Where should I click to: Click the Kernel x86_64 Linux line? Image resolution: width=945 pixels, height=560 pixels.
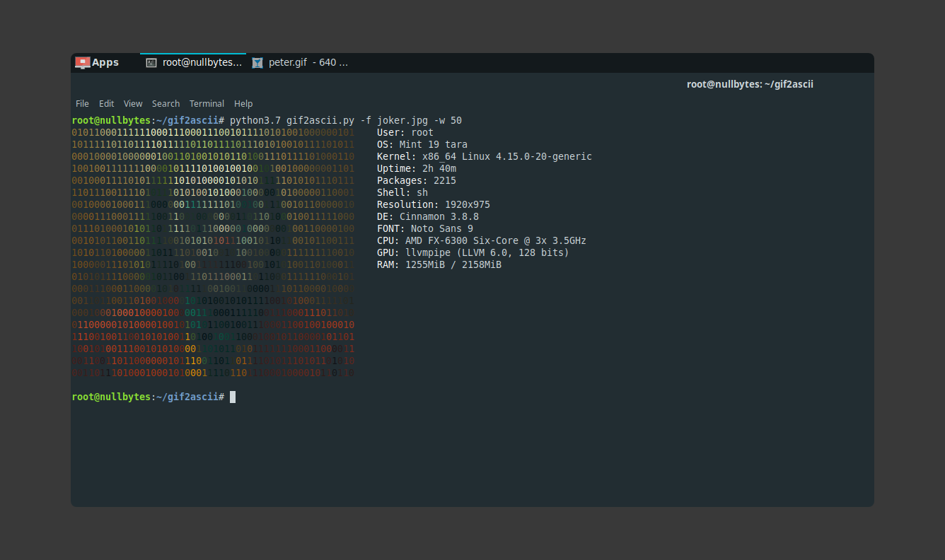(485, 156)
